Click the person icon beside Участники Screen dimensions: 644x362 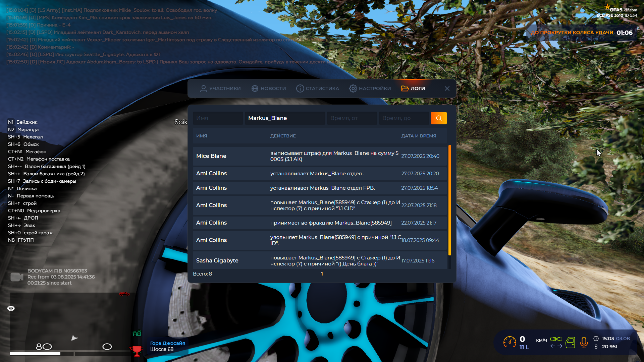[x=203, y=88]
